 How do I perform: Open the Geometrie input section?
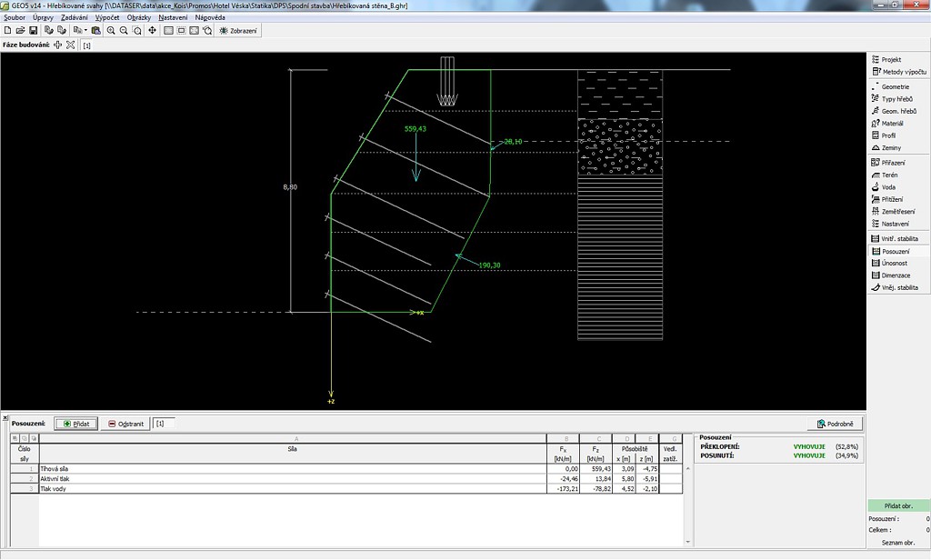tap(895, 86)
